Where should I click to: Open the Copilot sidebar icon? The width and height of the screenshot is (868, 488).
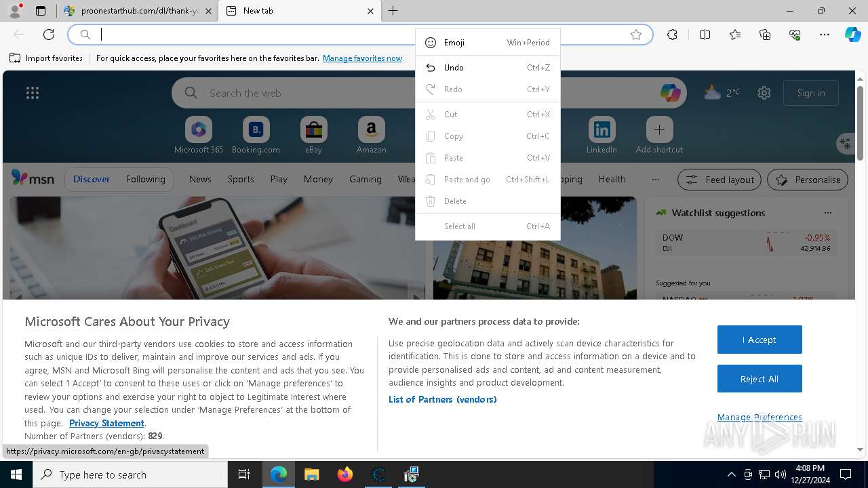(853, 35)
